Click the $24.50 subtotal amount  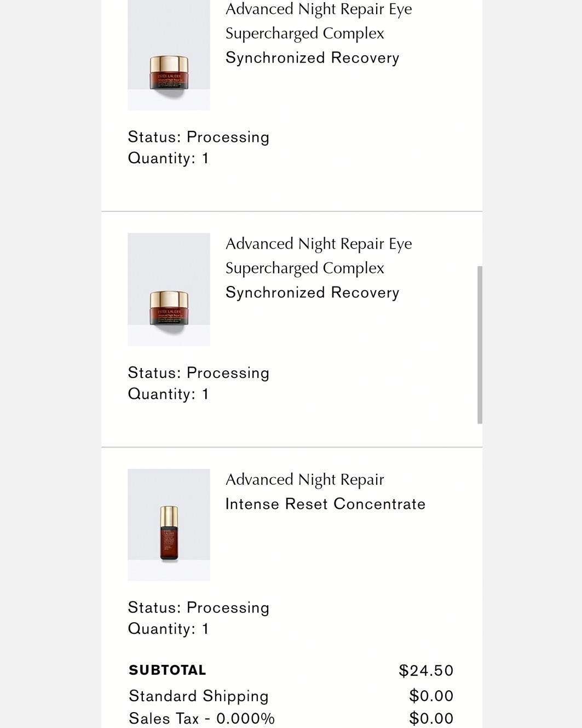coord(426,670)
